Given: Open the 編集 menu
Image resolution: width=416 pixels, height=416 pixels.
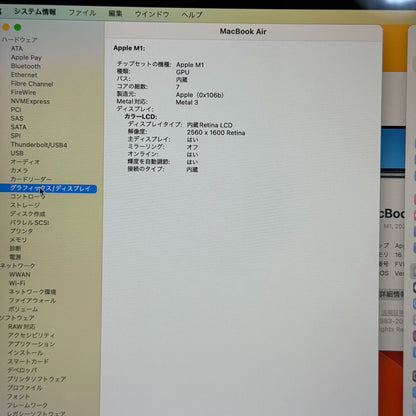Looking at the screenshot, I should pos(115,14).
